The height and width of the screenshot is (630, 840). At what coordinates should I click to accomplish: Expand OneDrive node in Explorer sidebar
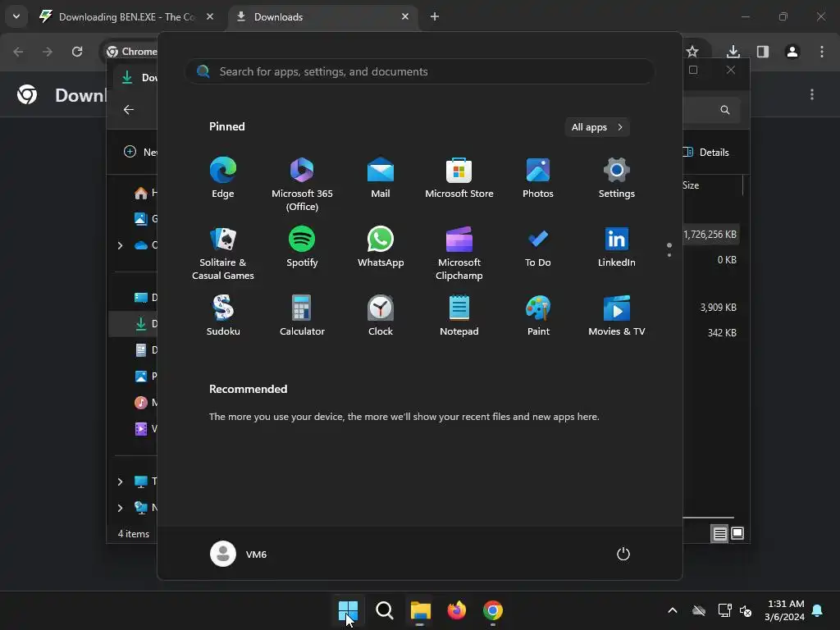tap(120, 244)
